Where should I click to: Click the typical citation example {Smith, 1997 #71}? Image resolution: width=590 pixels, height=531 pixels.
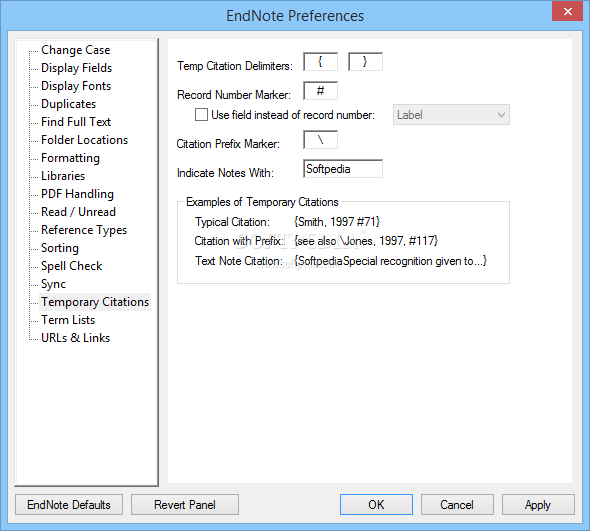pyautogui.click(x=337, y=222)
